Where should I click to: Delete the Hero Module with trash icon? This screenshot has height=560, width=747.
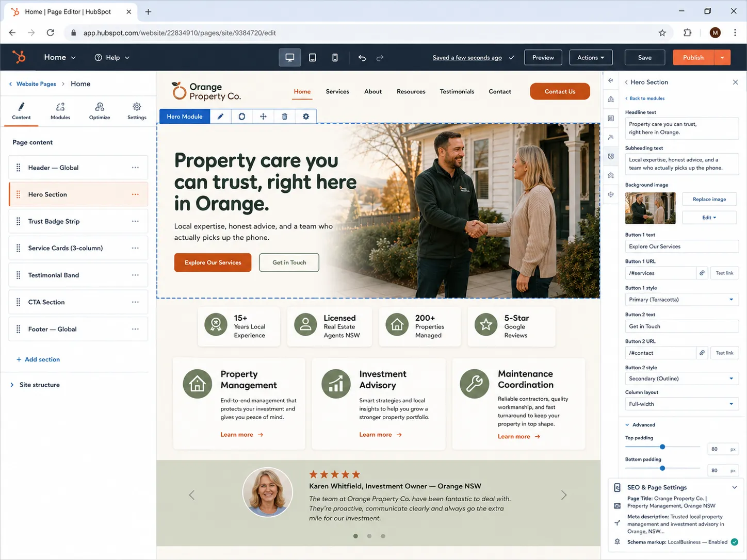284,117
